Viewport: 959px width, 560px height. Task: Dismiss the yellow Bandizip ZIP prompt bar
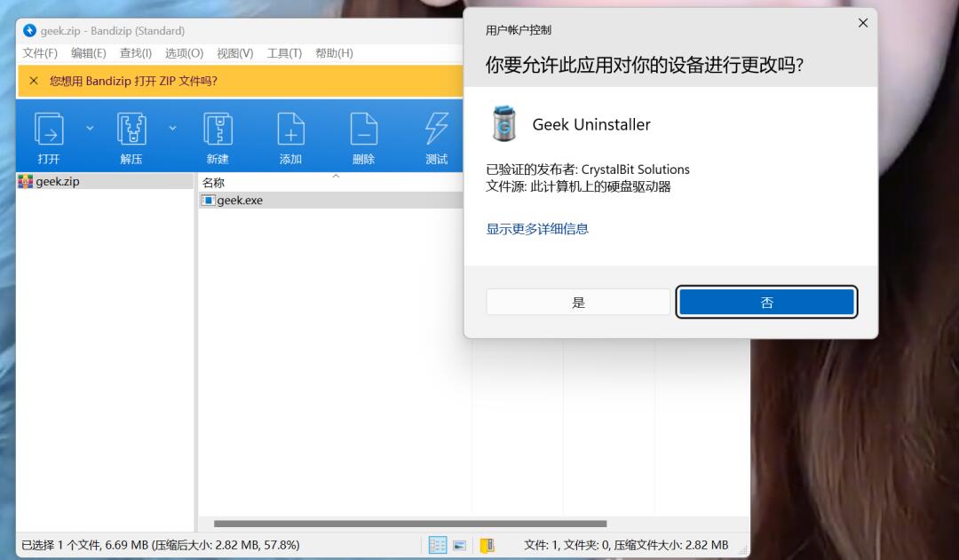pos(34,81)
